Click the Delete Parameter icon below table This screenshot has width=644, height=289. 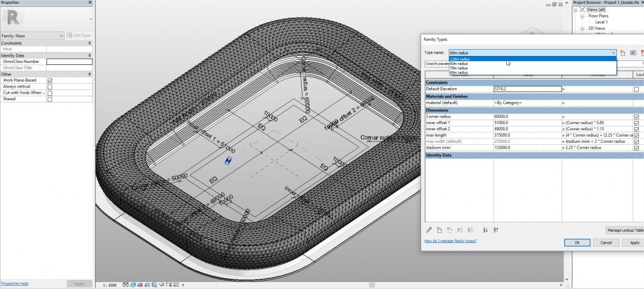tap(449, 230)
